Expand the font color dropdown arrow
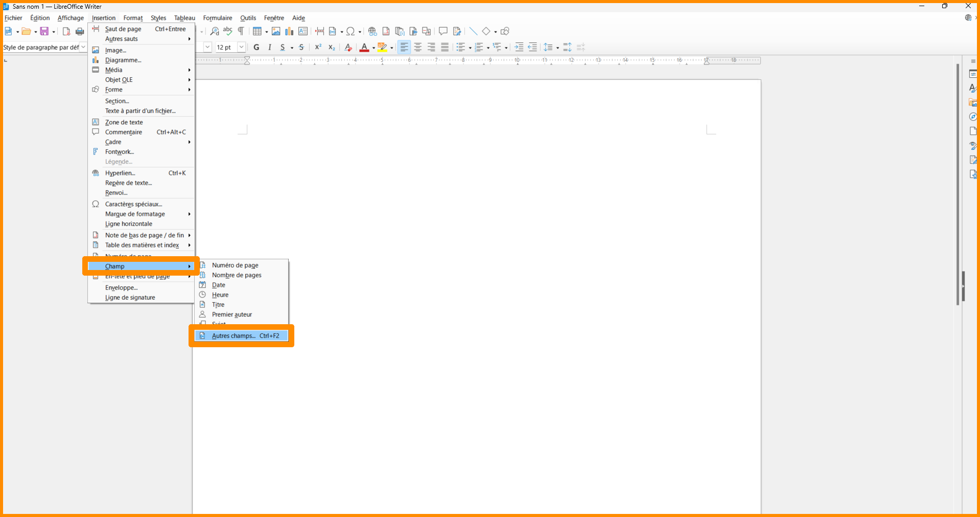The image size is (980, 517). (374, 48)
